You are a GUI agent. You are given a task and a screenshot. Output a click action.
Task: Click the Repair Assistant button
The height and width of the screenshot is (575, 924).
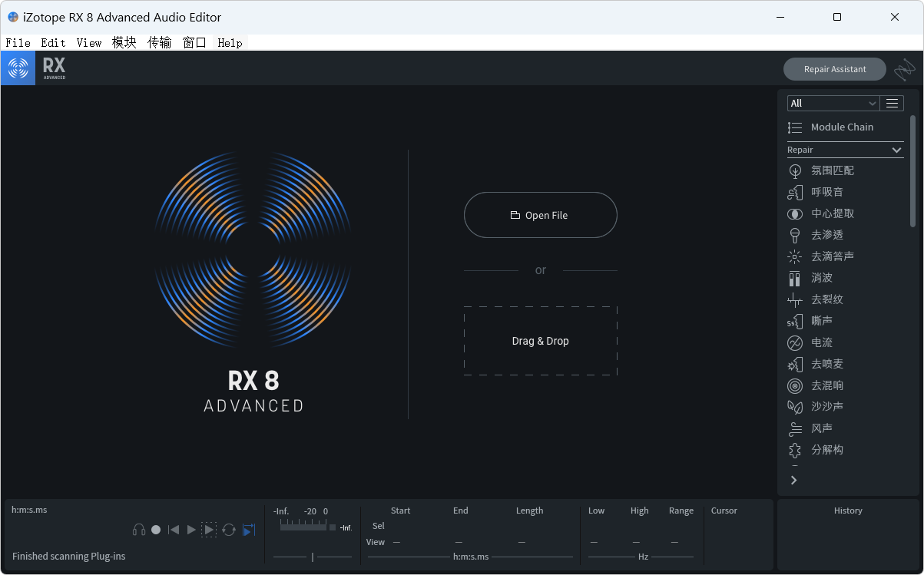point(835,69)
